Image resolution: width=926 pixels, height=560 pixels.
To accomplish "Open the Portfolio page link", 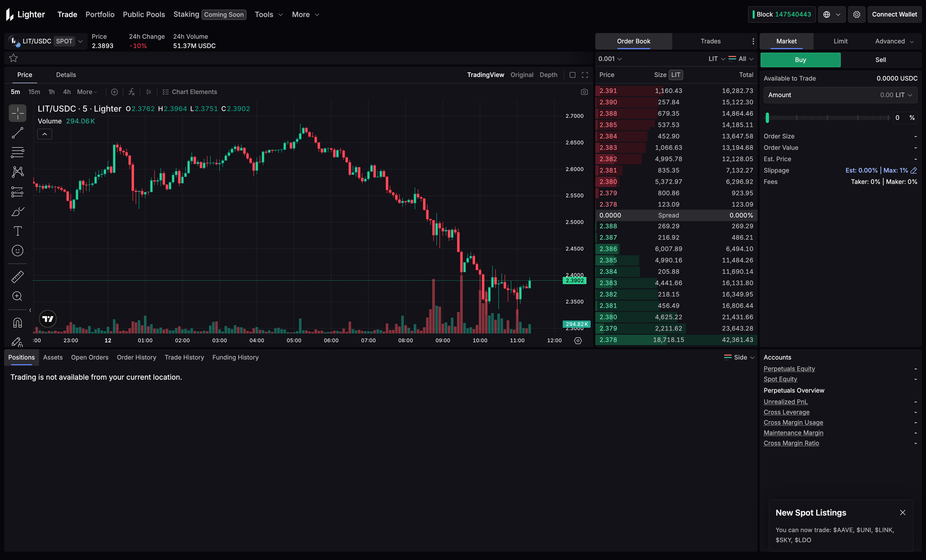I will [x=100, y=14].
